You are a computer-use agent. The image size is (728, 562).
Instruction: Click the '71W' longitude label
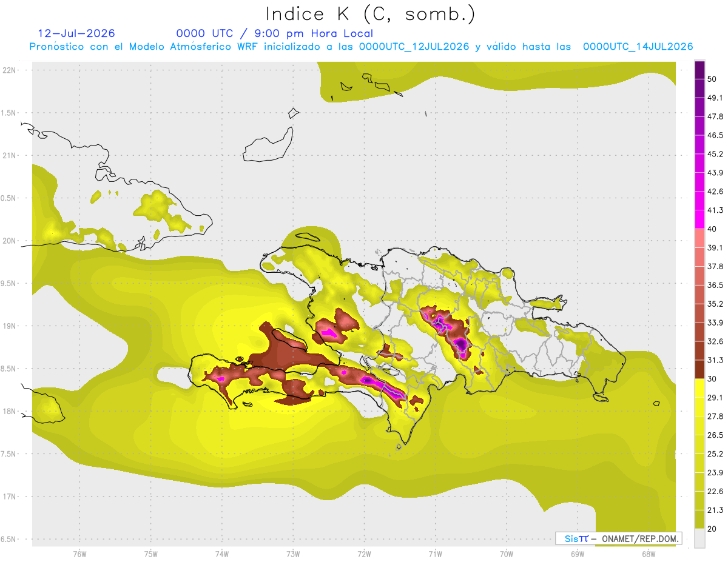click(x=435, y=554)
